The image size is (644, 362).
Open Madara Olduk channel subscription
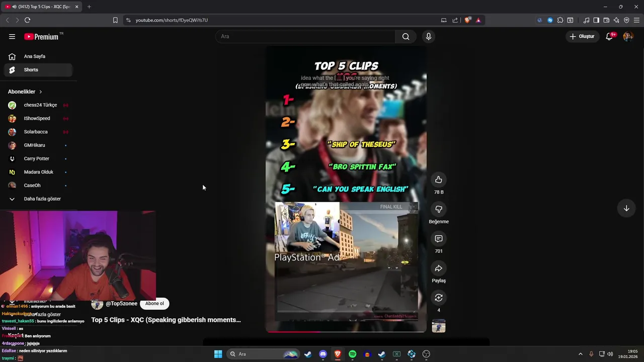click(38, 172)
